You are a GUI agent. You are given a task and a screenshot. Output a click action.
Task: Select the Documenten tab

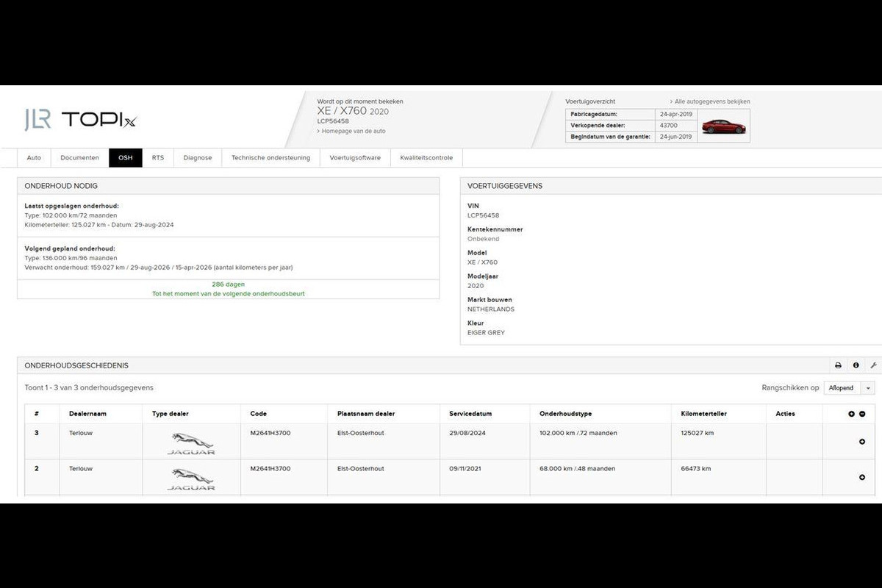point(79,158)
